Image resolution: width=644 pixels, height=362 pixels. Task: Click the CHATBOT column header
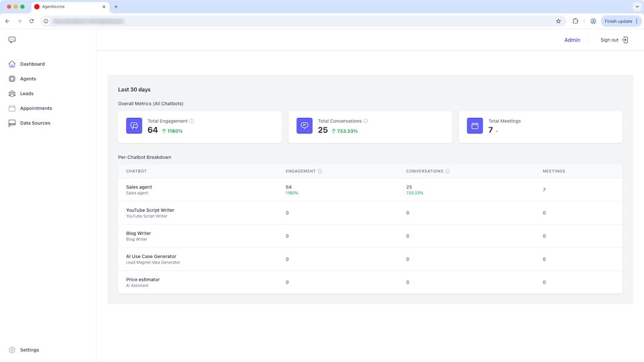[136, 171]
